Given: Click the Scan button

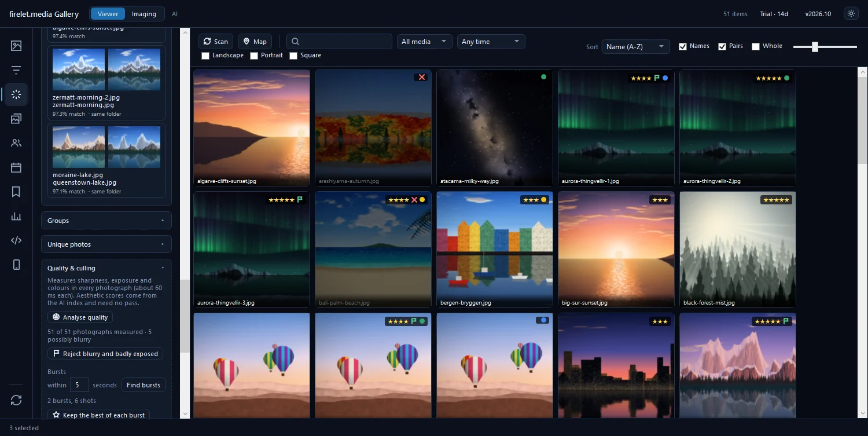Looking at the screenshot, I should (x=216, y=42).
